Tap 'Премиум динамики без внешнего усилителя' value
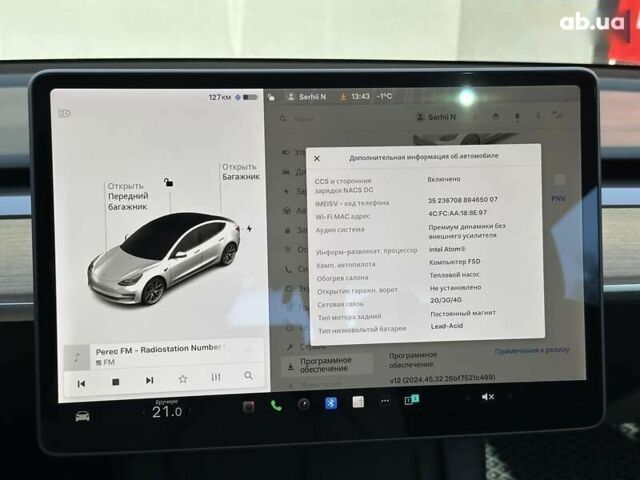The height and width of the screenshot is (480, 640). coord(467,231)
